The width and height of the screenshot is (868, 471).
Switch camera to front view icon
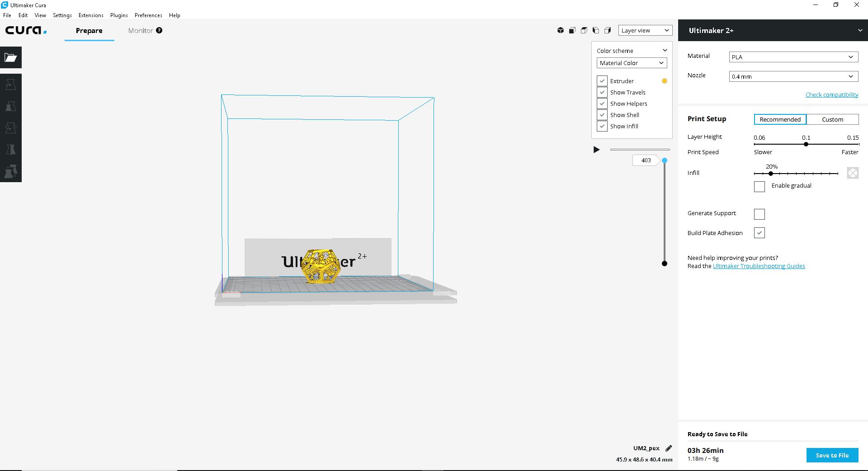tap(572, 30)
